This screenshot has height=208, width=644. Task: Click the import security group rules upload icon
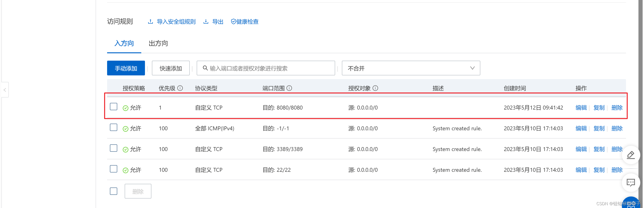point(150,21)
